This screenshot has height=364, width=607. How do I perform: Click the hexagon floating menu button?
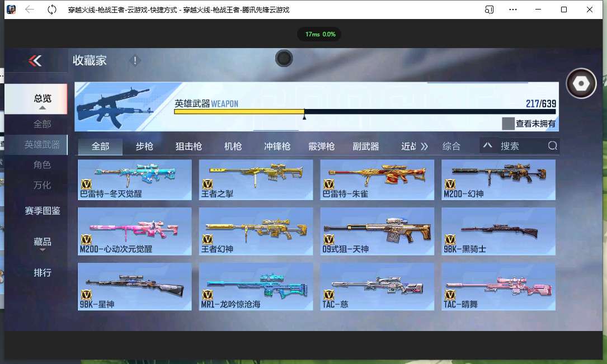tap(581, 83)
